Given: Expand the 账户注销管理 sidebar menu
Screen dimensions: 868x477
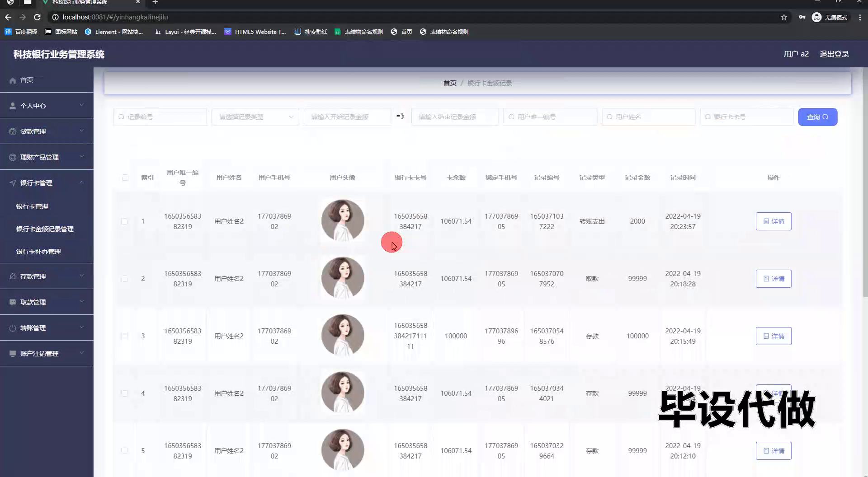Looking at the screenshot, I should [x=47, y=354].
